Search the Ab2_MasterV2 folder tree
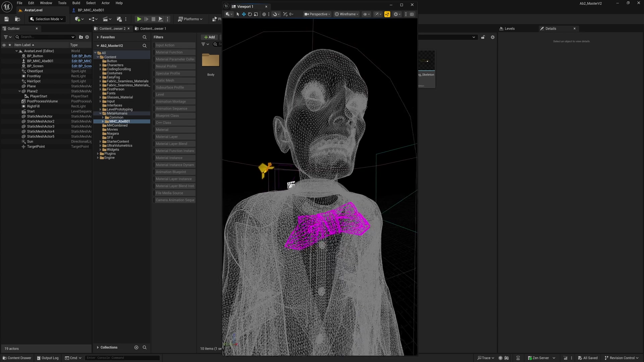Screen dimensions: 644x362 point(145,46)
